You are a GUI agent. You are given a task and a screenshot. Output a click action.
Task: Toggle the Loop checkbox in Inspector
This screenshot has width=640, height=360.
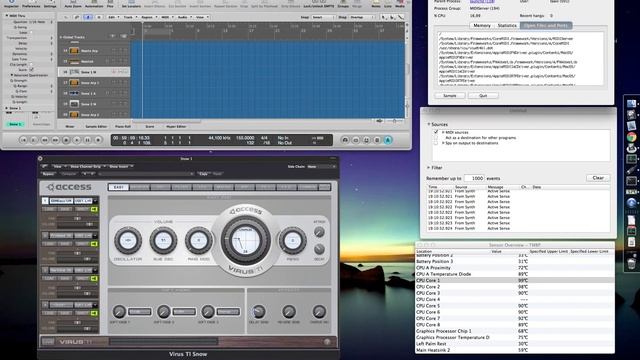[31, 32]
